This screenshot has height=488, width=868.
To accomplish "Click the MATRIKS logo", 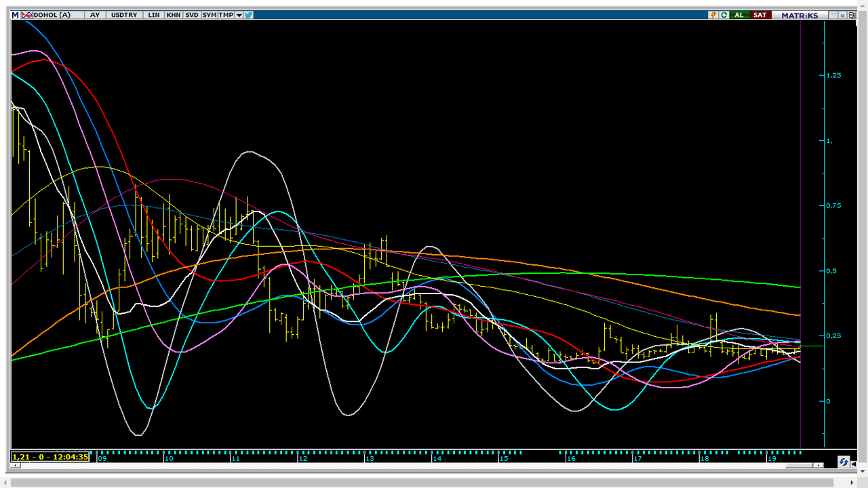I will tap(800, 15).
